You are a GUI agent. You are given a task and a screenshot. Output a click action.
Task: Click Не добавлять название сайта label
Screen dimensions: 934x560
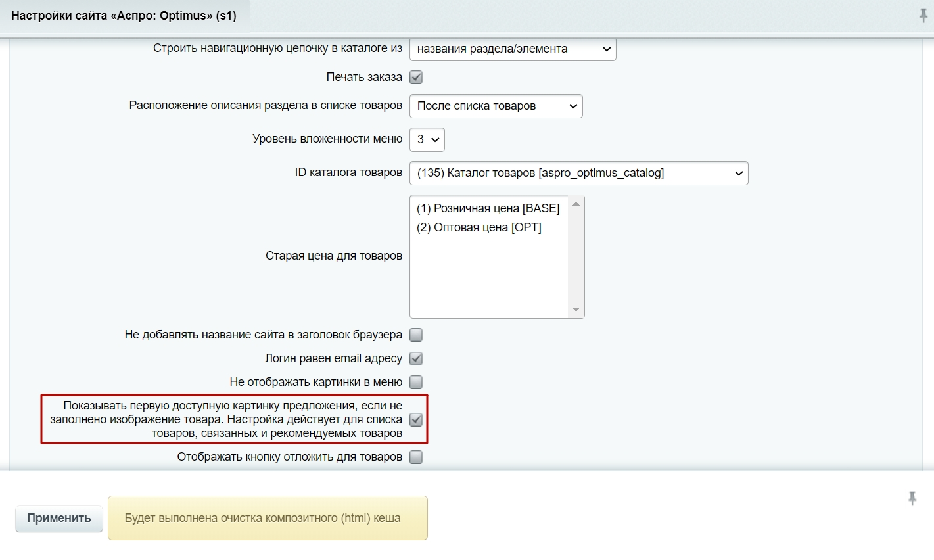pyautogui.click(x=264, y=335)
